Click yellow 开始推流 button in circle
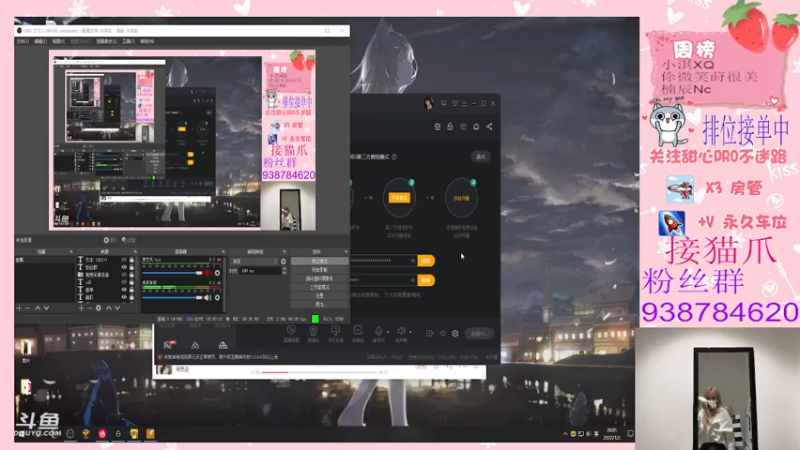 [399, 197]
